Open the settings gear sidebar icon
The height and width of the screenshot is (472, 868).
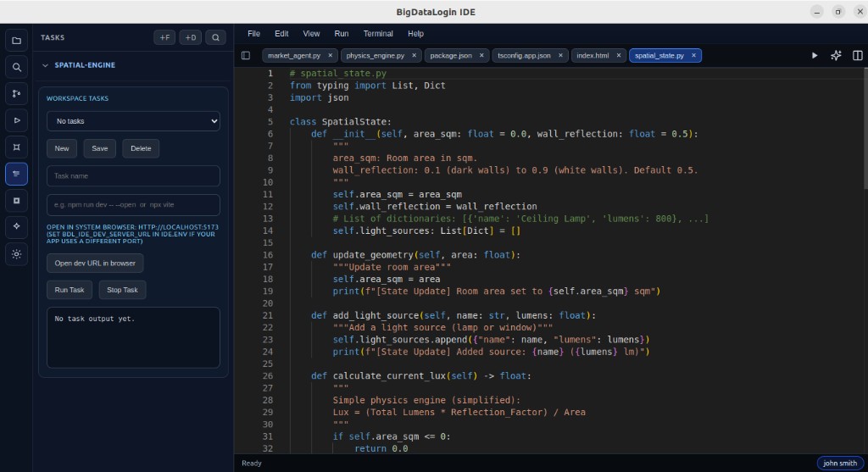click(17, 254)
